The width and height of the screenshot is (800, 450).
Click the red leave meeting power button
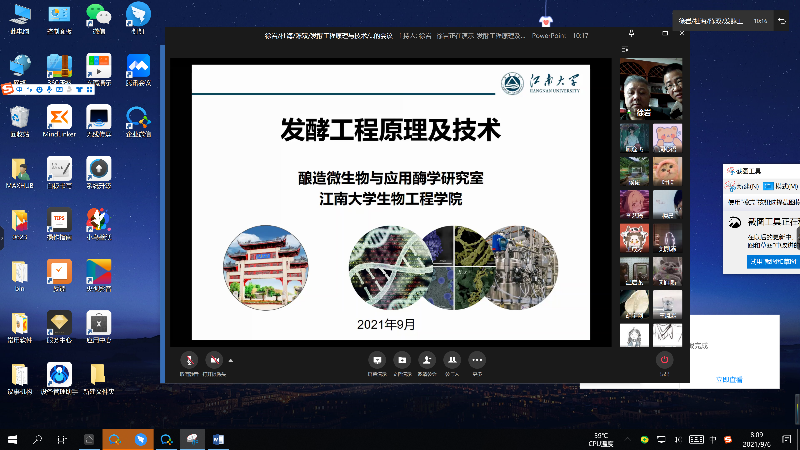pyautogui.click(x=664, y=359)
